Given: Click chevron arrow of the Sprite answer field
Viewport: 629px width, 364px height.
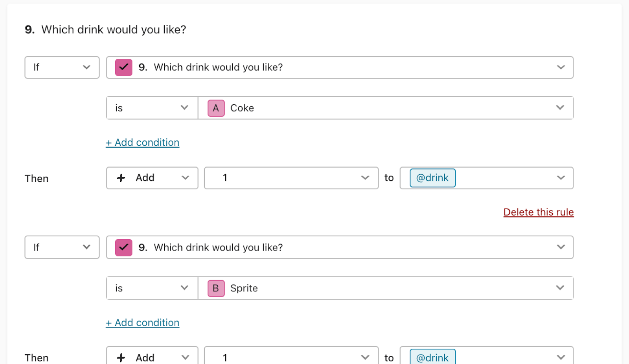Looking at the screenshot, I should point(560,288).
